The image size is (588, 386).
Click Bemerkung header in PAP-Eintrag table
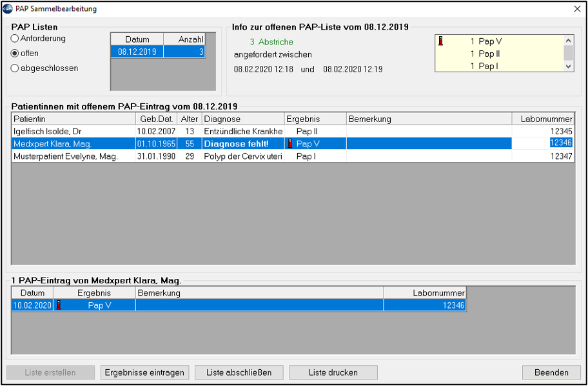[259, 293]
